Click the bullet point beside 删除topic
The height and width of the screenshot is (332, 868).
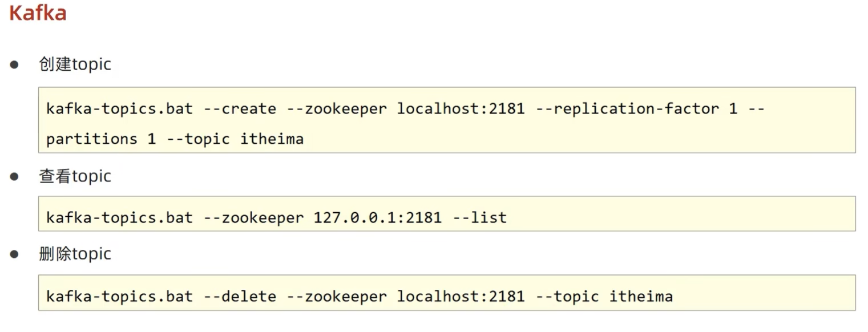point(14,254)
